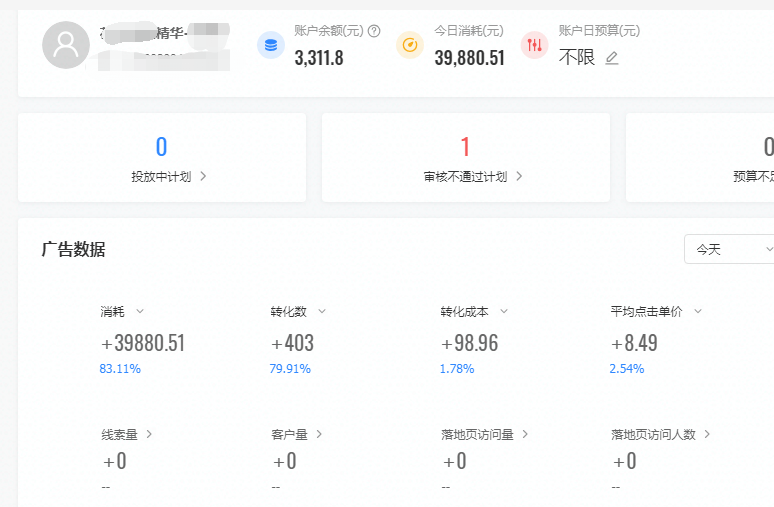This screenshot has height=507, width=774.
Task: Click the number 0 in 投放中计划 card
Action: coord(162,147)
